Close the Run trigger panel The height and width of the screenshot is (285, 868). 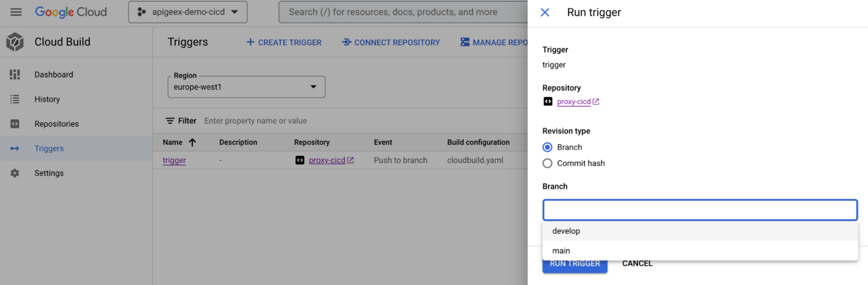(x=545, y=12)
